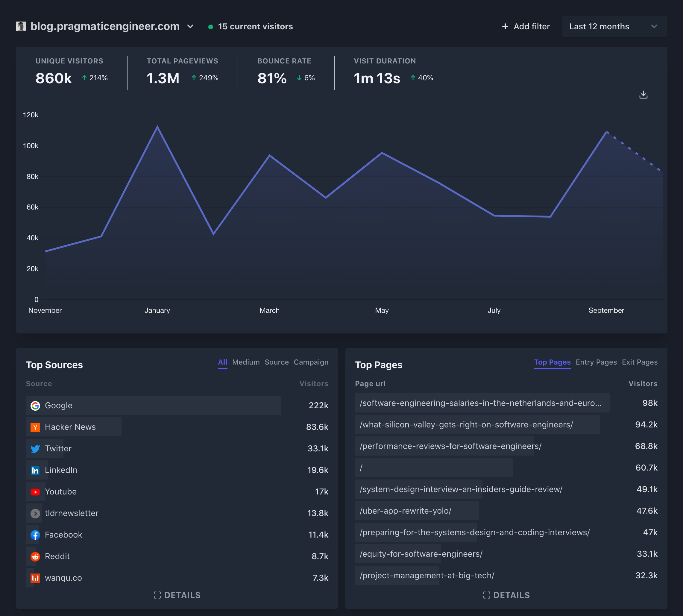
Task: Click the download export icon above chart
Action: [x=643, y=95]
